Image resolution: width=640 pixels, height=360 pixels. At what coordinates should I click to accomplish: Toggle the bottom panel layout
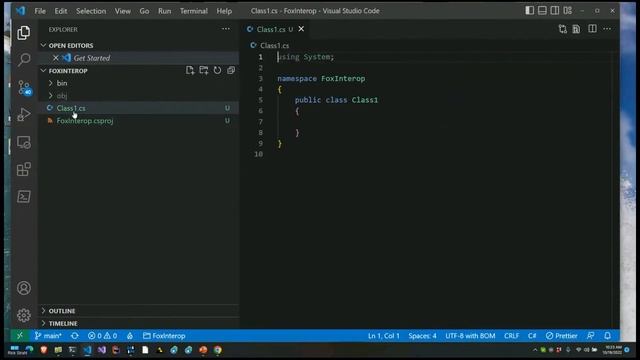tap(542, 11)
